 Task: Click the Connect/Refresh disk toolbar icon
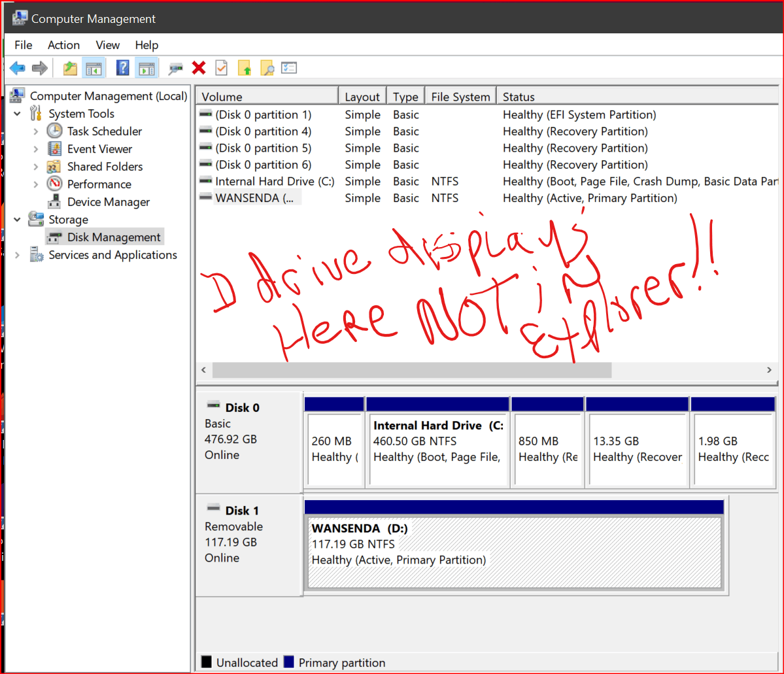tap(175, 69)
